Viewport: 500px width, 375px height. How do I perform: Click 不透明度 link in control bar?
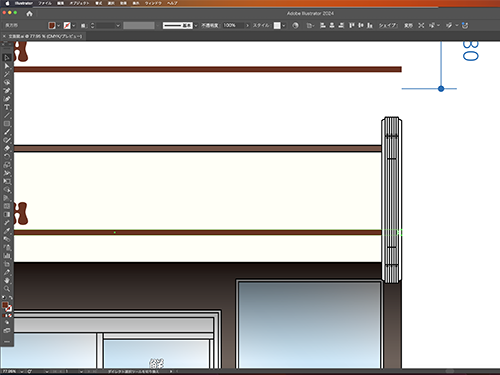210,25
